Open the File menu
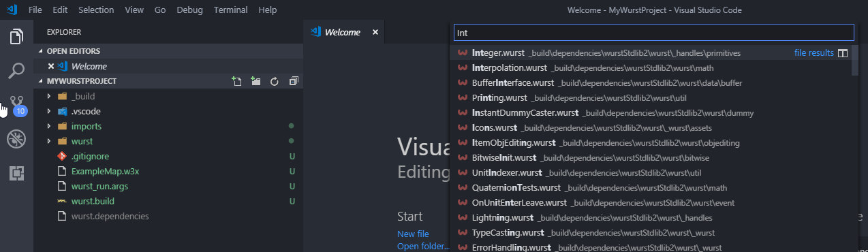The image size is (868, 252). coord(35,10)
